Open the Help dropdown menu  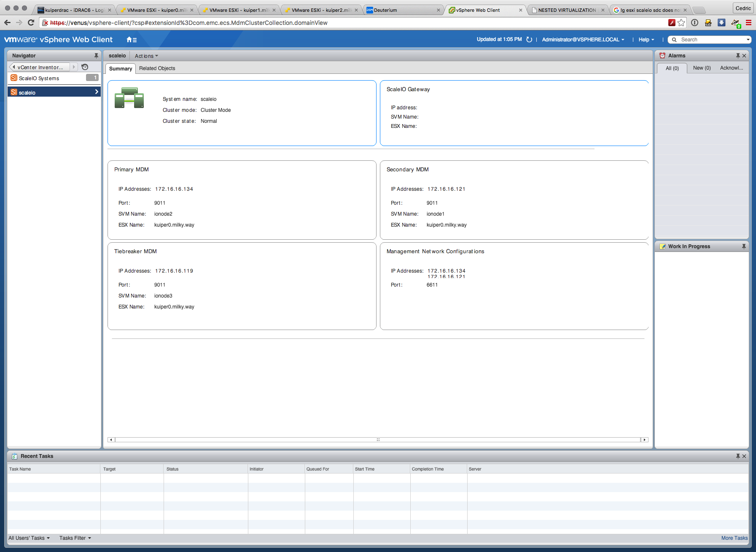point(646,40)
